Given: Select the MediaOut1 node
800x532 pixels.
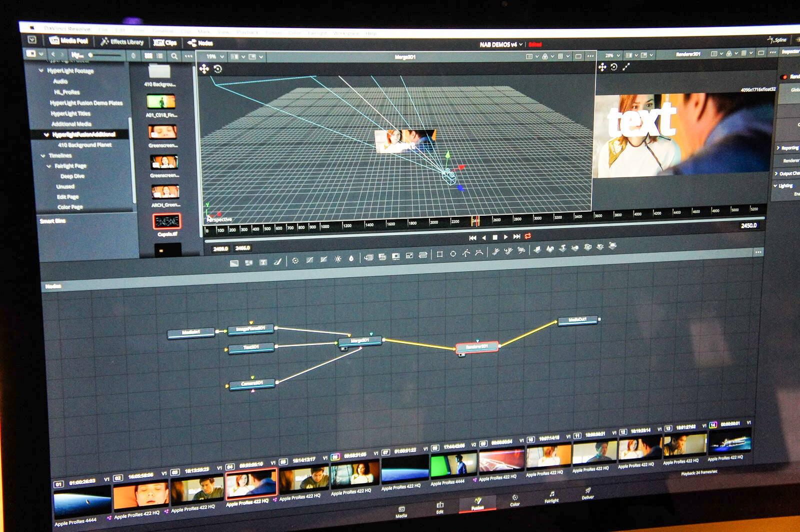Looking at the screenshot, I should pyautogui.click(x=577, y=320).
